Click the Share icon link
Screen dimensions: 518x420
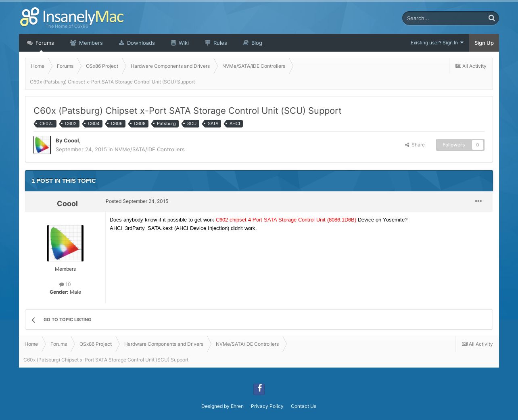(x=415, y=145)
